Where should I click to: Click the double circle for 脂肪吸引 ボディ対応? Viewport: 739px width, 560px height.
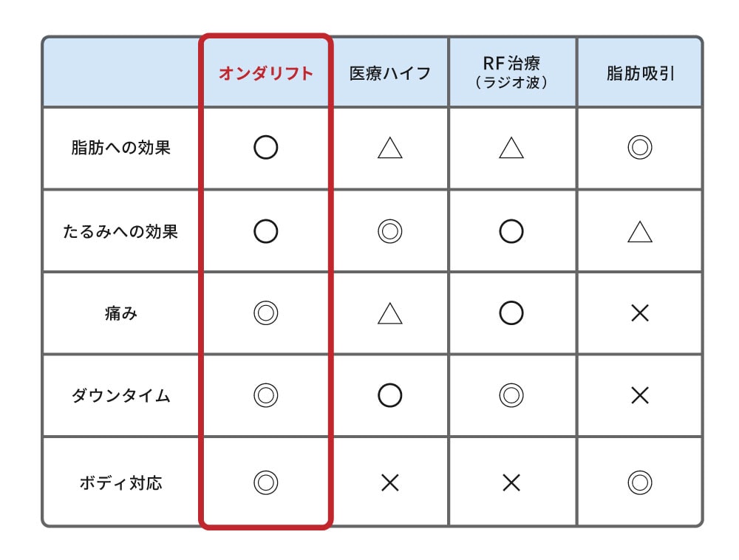tap(639, 483)
